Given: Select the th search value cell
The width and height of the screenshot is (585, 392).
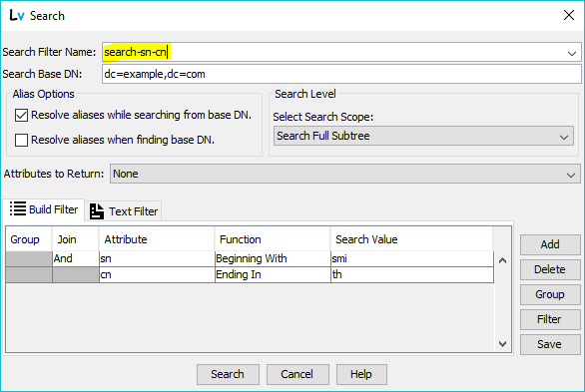Looking at the screenshot, I should pos(412,274).
